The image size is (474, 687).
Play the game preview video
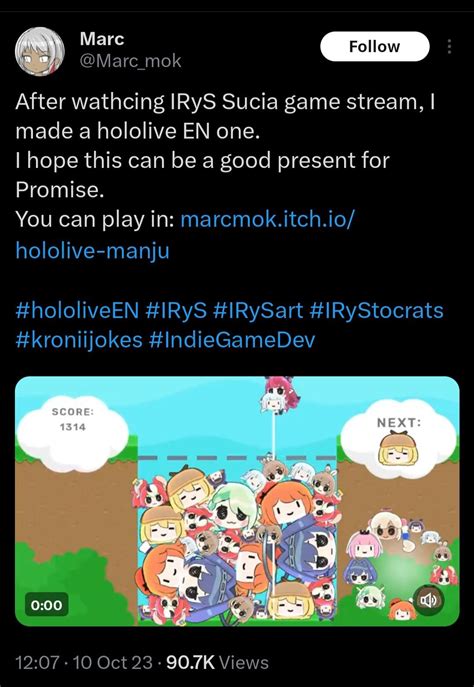click(x=237, y=501)
